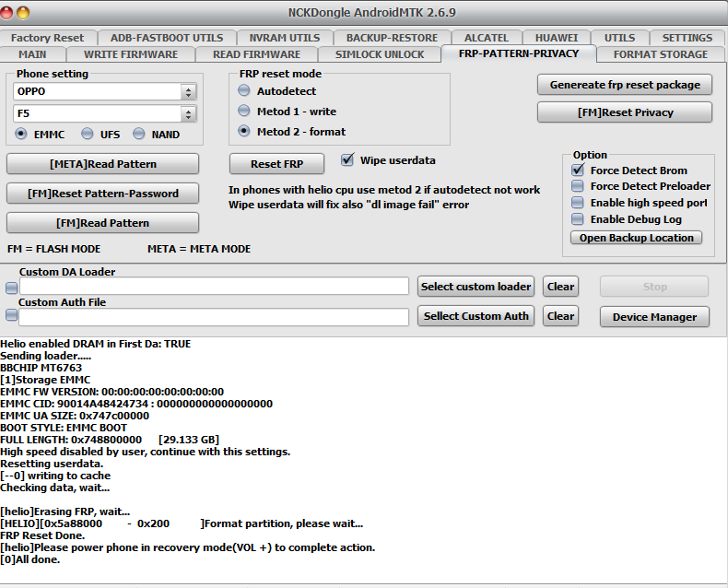Image resolution: width=728 pixels, height=588 pixels.
Task: Go to BACKUP-RESTORE tab
Action: pyautogui.click(x=392, y=38)
